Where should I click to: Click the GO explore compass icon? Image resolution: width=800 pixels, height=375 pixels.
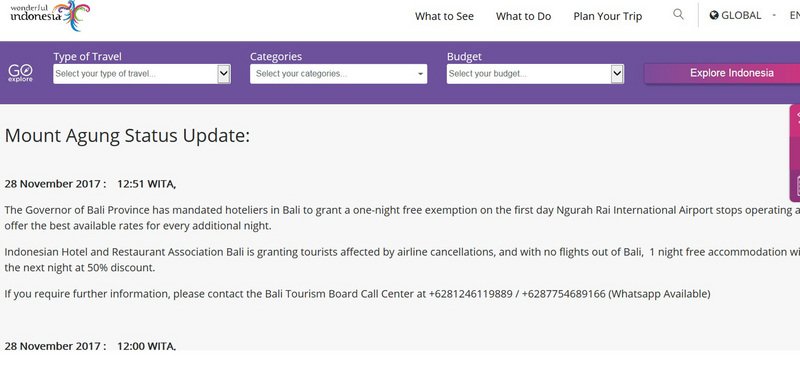[x=20, y=73]
